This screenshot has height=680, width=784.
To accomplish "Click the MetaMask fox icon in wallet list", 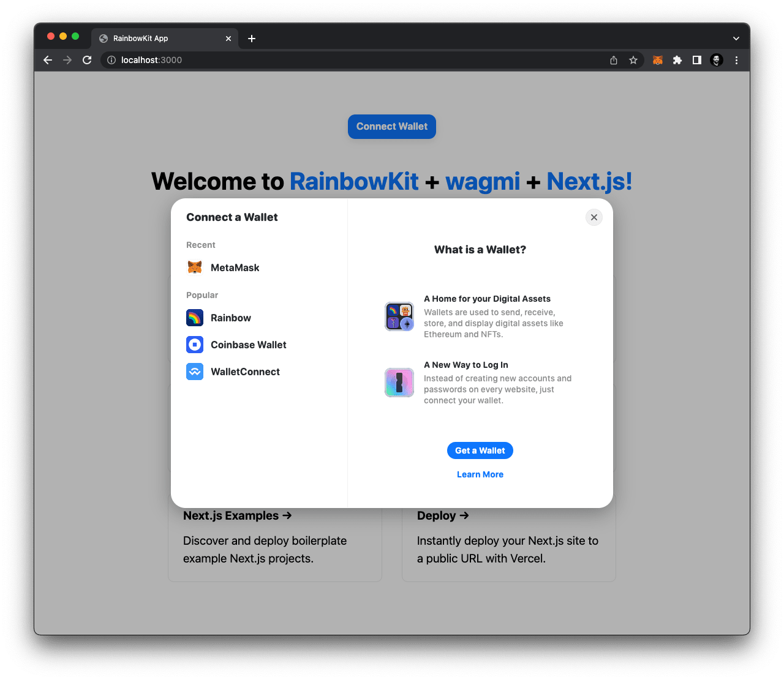I will tap(195, 267).
